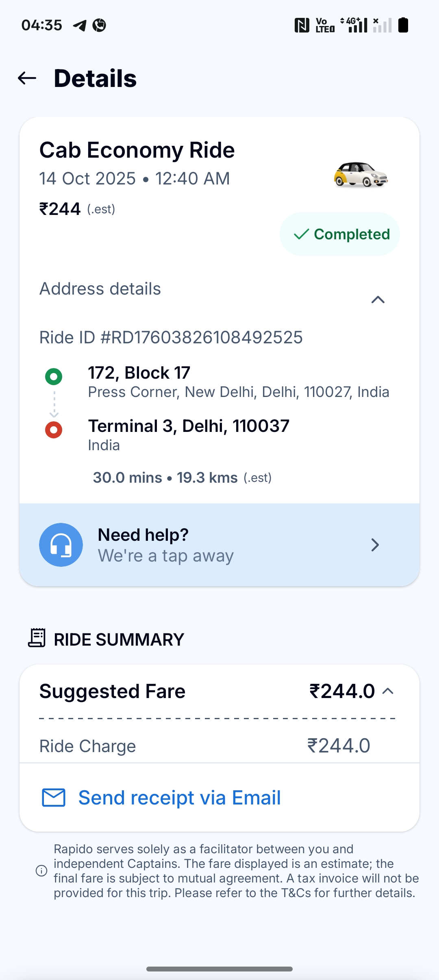The image size is (439, 980).
Task: Tap the NFC status bar icon
Action: click(302, 25)
